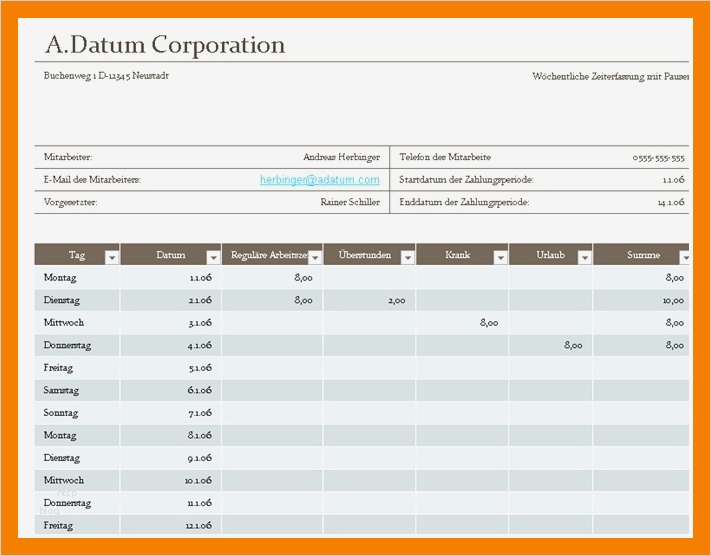Open the Überstunden column filter dropdown
Screen dimensions: 711x556
pos(408,258)
